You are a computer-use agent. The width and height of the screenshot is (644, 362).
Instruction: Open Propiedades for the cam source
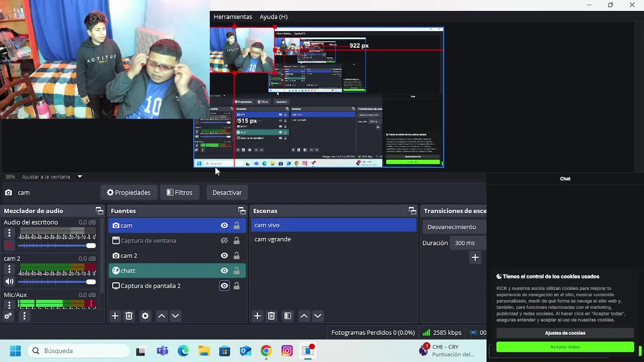tap(128, 193)
